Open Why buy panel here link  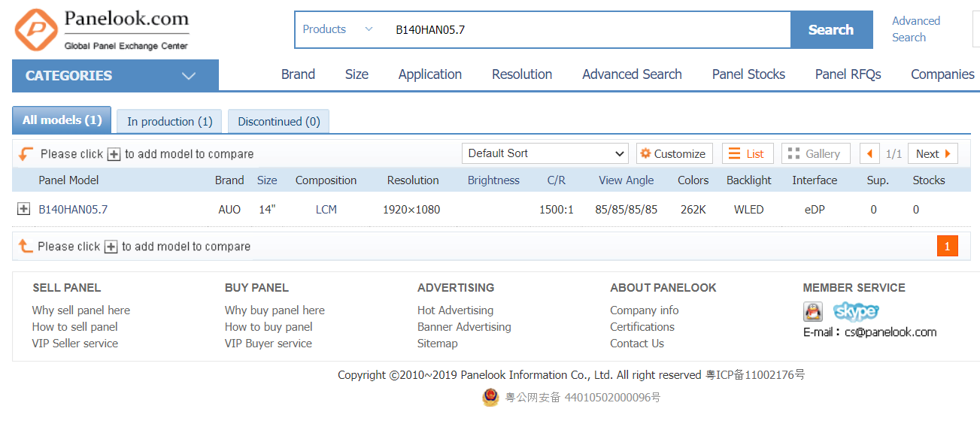(275, 310)
